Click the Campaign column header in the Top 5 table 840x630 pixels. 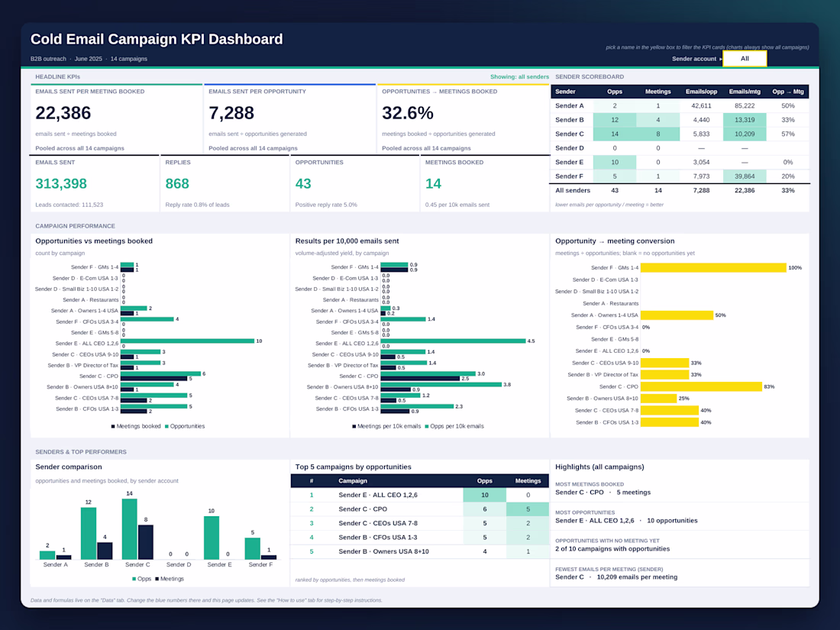353,481
